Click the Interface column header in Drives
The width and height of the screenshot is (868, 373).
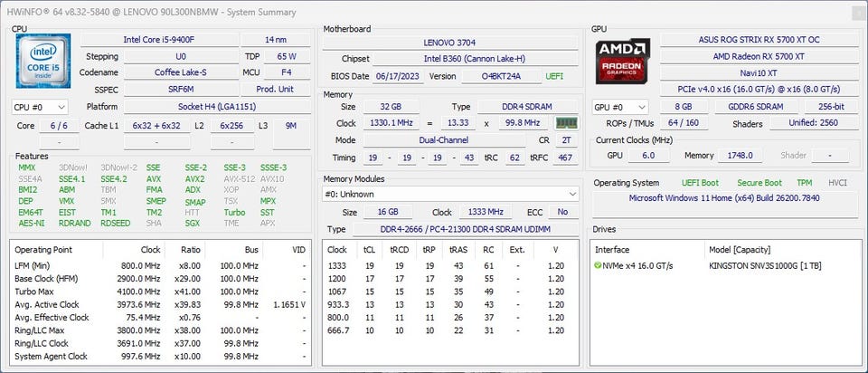(x=614, y=249)
